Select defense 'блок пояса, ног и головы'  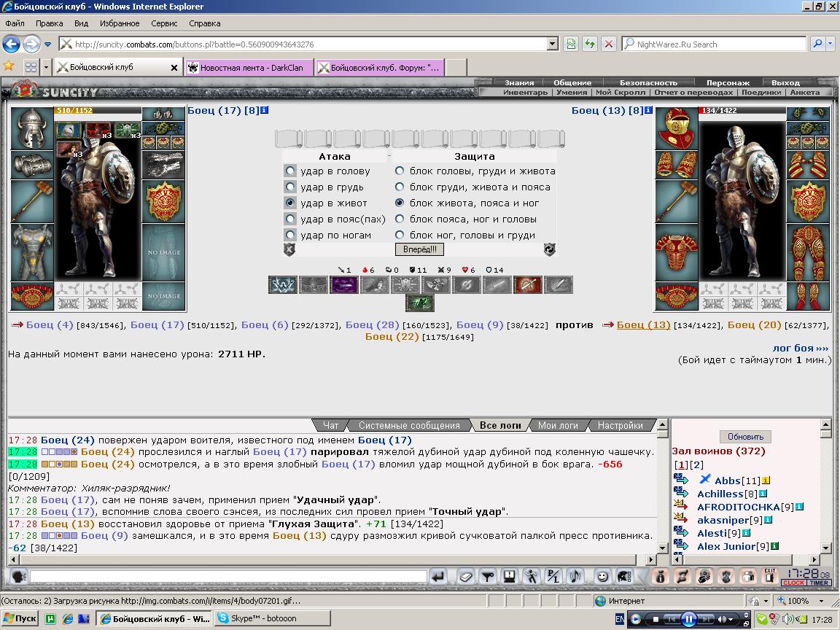coord(400,219)
